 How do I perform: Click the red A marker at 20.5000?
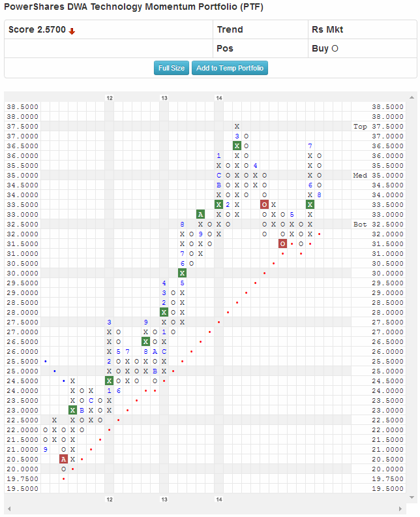coord(63,459)
